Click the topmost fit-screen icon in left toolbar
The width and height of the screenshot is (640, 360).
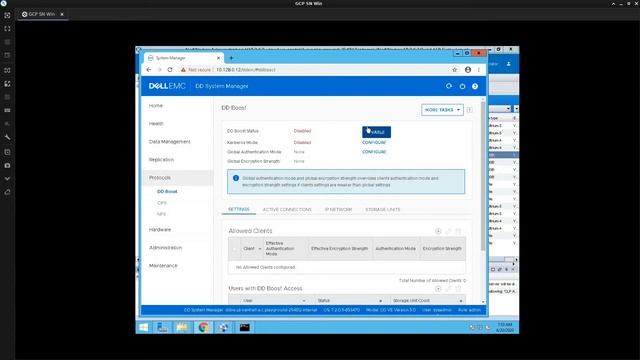(x=7, y=16)
